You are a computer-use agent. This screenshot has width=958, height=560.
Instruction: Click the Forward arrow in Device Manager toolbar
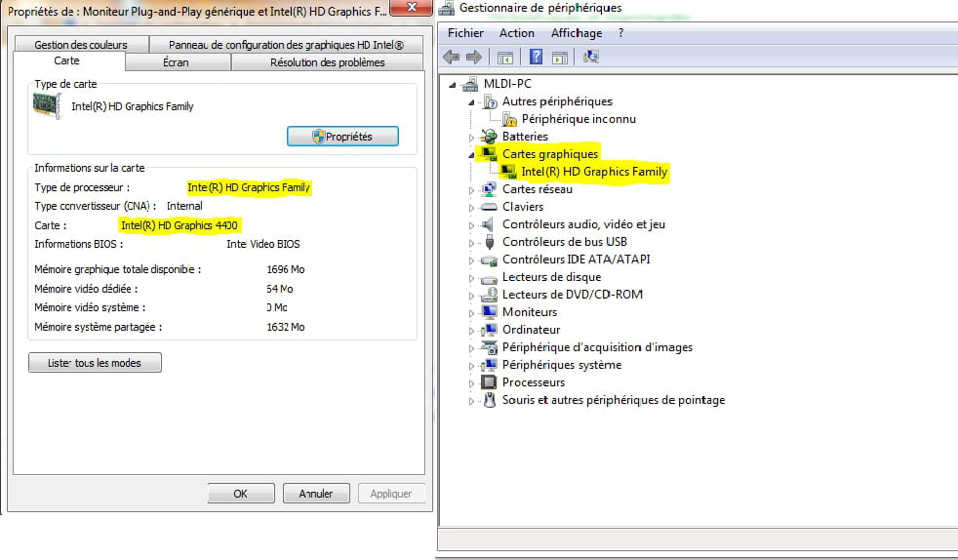[x=473, y=58]
